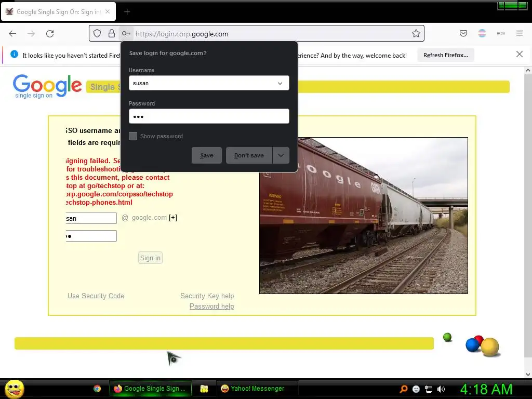Switch to Google Single Sign taskbar window
Viewport: 532px width, 399px height.
(x=151, y=389)
